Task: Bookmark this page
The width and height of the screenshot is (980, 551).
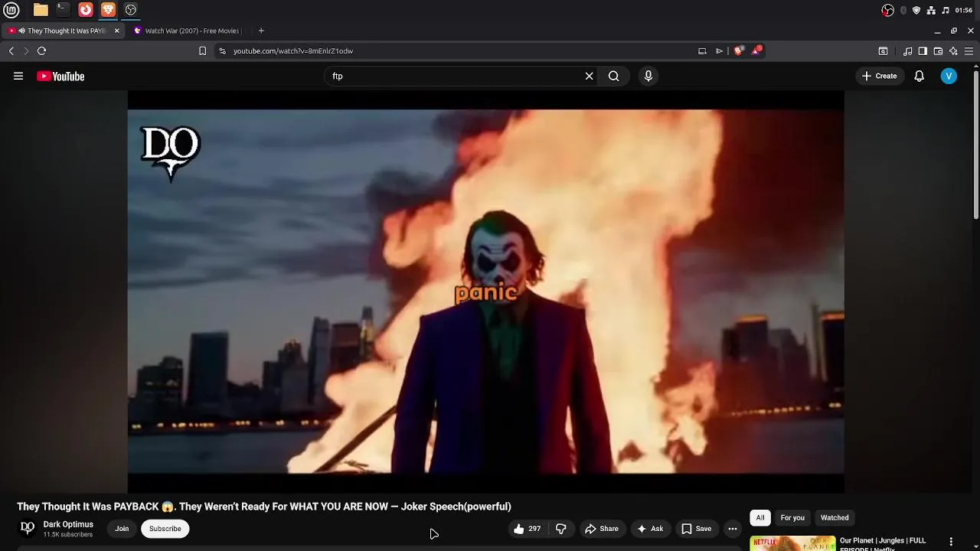Action: (x=202, y=51)
